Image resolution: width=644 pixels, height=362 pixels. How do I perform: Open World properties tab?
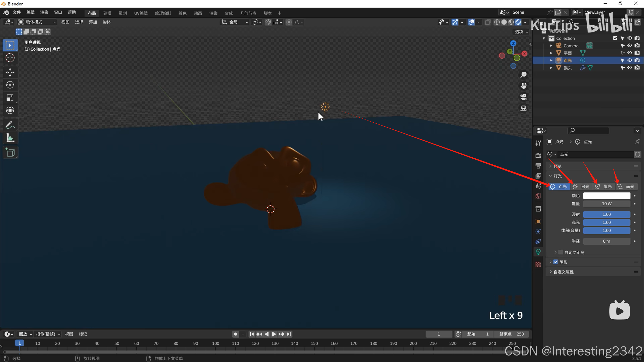(538, 196)
